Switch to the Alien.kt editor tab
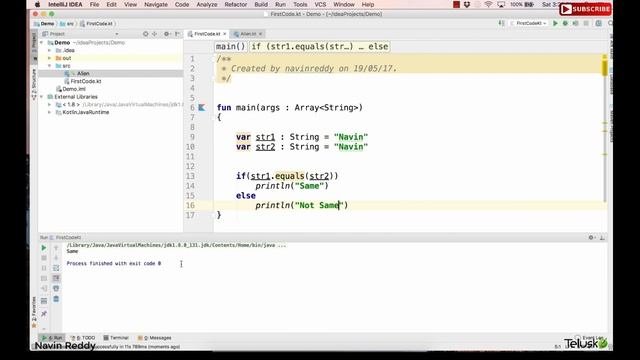The image size is (640, 360). pos(247,34)
